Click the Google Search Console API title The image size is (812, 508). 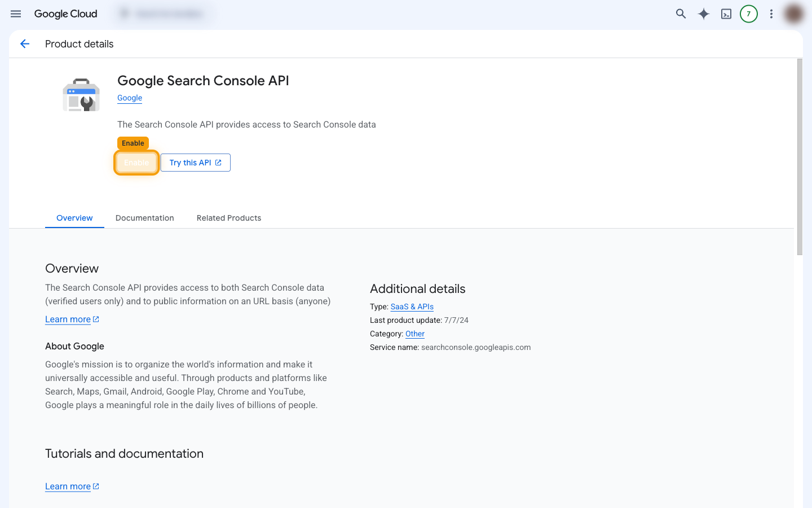click(203, 81)
